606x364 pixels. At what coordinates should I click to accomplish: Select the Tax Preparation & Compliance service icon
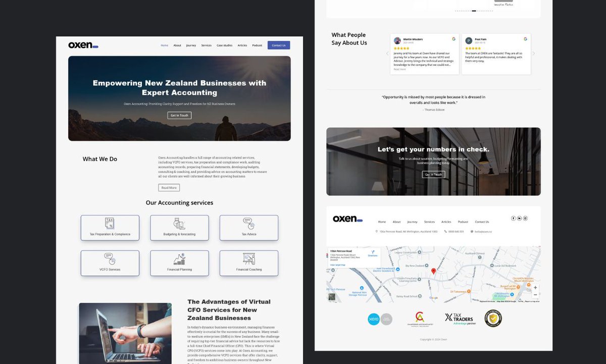click(x=110, y=224)
